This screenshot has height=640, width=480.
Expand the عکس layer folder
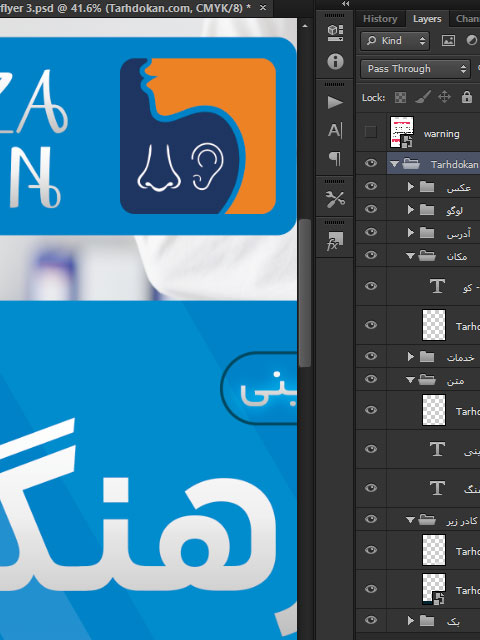tap(410, 187)
